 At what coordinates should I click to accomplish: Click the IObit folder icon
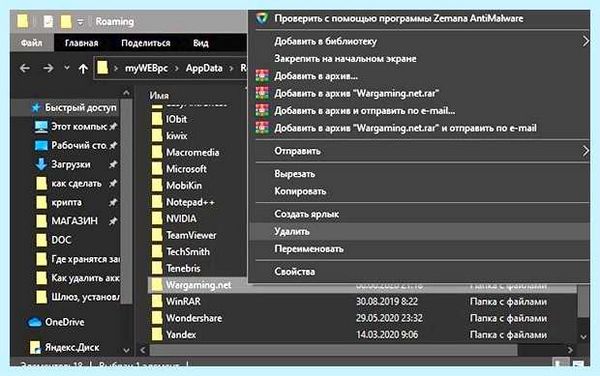pyautogui.click(x=157, y=119)
